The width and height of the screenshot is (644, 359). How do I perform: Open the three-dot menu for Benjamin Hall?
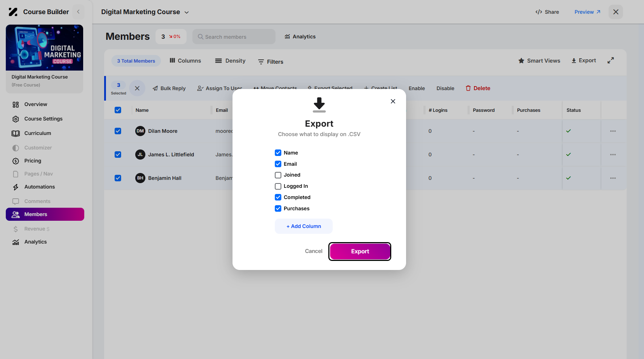pyautogui.click(x=613, y=178)
